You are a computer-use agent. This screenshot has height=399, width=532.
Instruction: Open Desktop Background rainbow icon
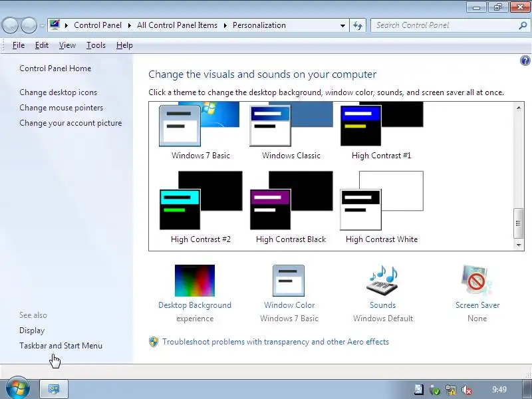pos(195,281)
